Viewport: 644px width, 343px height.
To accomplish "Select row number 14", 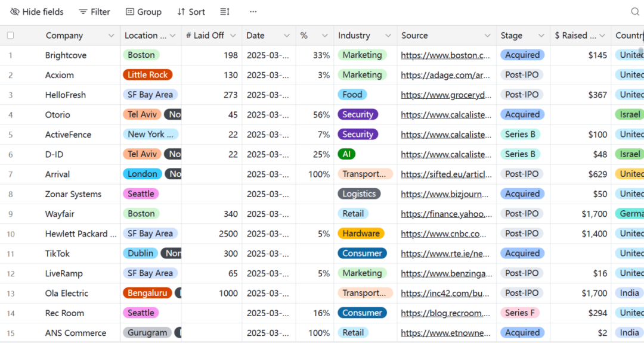I will 11,313.
